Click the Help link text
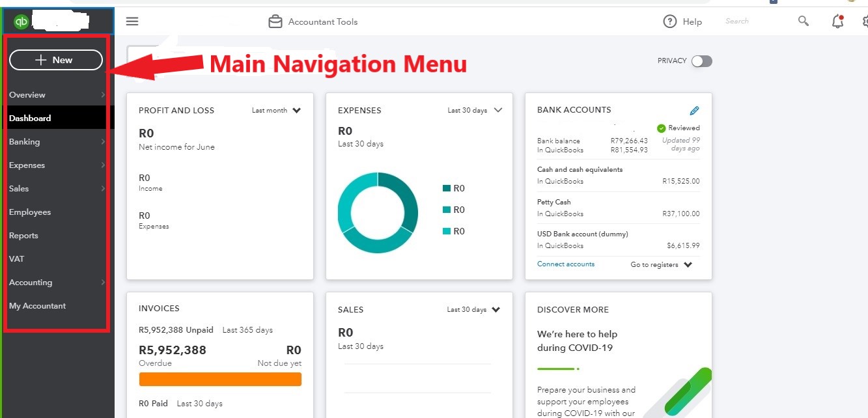 coord(692,22)
